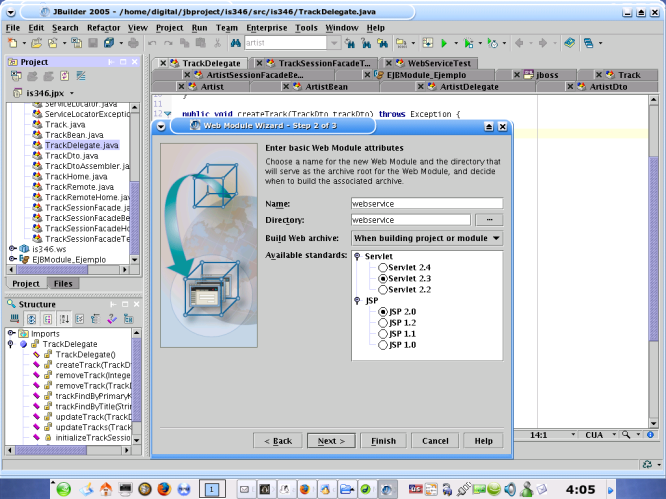Click the binoculars Find icon in toolbar

tap(234, 44)
